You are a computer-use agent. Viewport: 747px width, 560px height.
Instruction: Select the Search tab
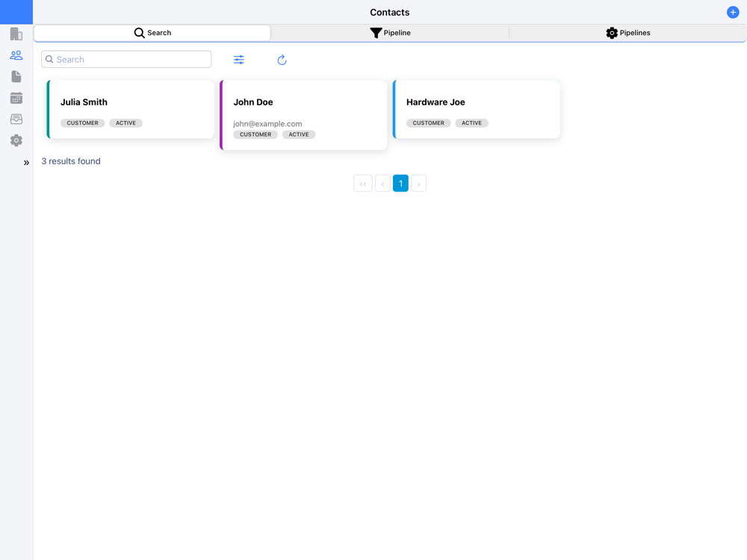(x=152, y=33)
